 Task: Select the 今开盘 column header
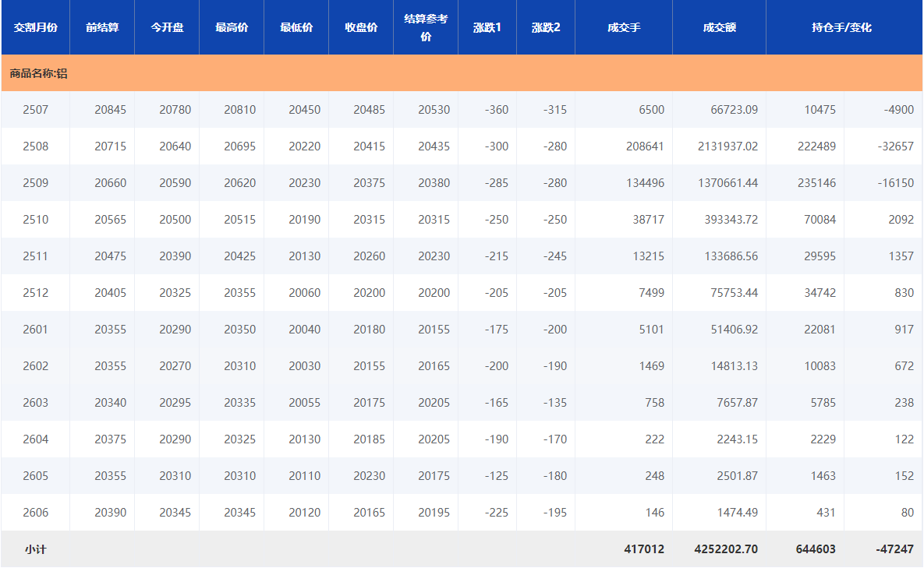tap(167, 27)
